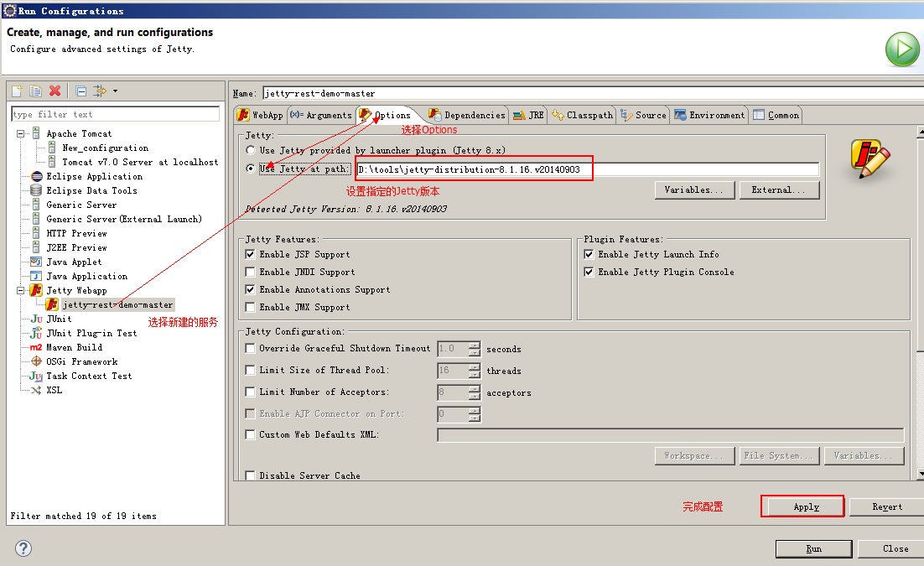Switch to the WebApp tab

(261, 115)
